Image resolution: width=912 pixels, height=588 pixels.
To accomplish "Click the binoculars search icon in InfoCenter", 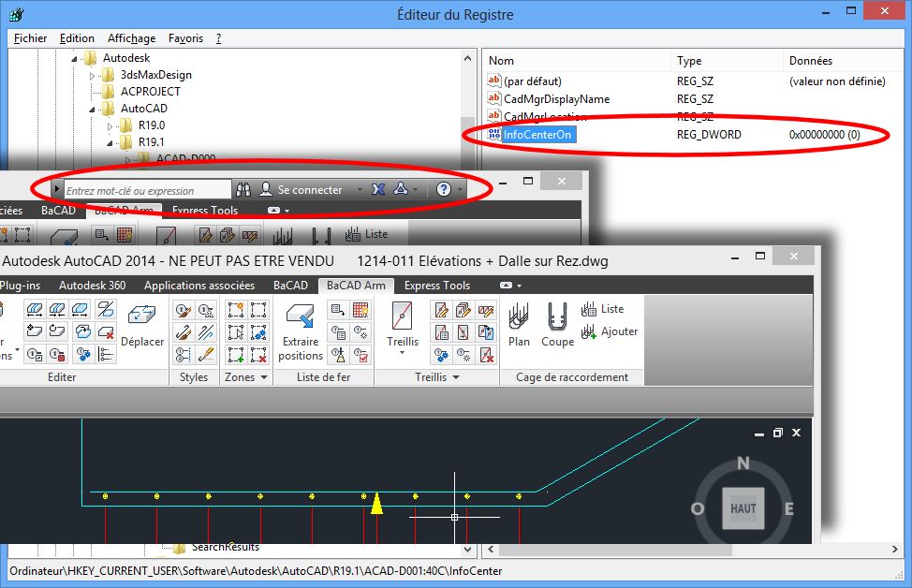I will pos(243,190).
